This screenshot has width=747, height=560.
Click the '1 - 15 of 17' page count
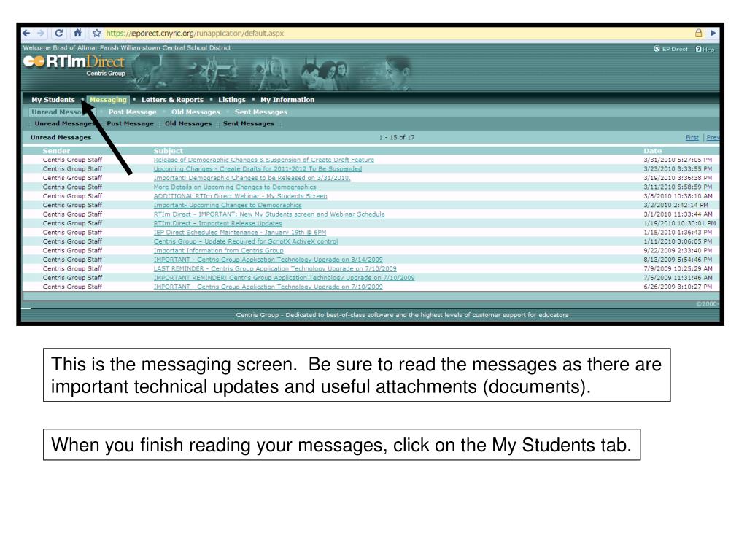(x=397, y=137)
